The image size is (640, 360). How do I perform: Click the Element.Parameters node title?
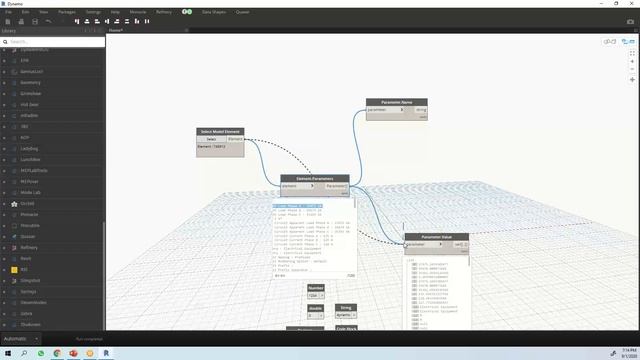pos(315,178)
